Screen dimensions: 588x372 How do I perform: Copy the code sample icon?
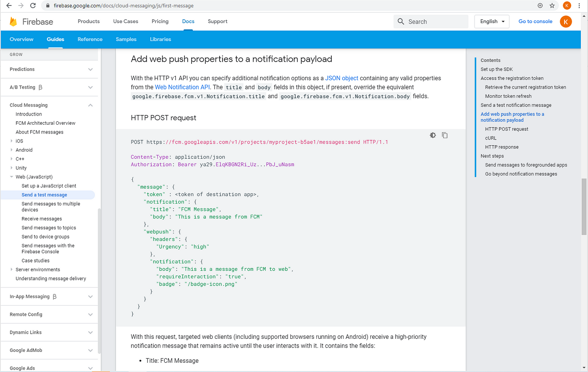[445, 135]
